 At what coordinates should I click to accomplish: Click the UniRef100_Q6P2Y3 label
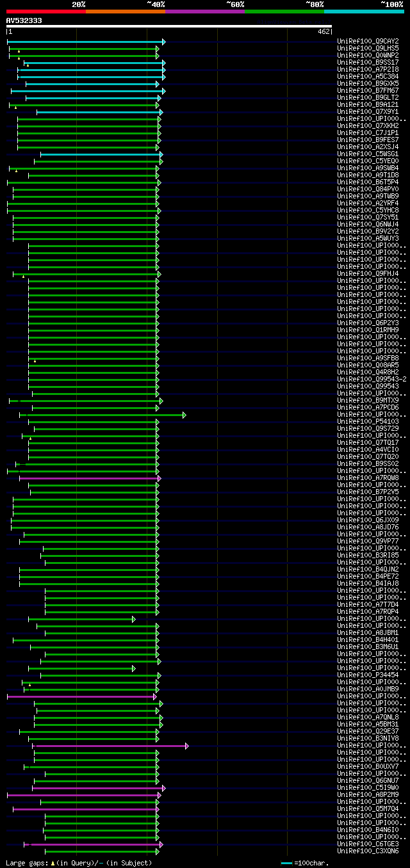click(x=368, y=323)
